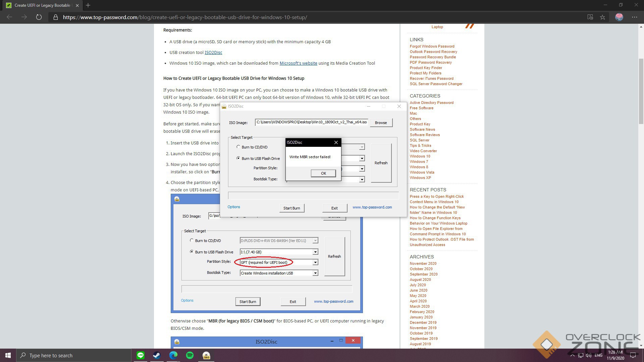The height and width of the screenshot is (362, 644).
Task: Open the LINE app in taskbar
Action: click(x=141, y=355)
